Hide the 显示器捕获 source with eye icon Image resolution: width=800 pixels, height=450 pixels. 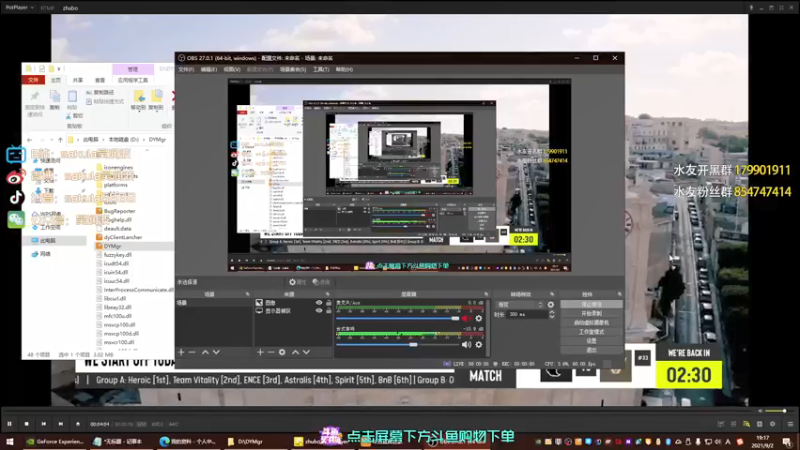click(319, 311)
